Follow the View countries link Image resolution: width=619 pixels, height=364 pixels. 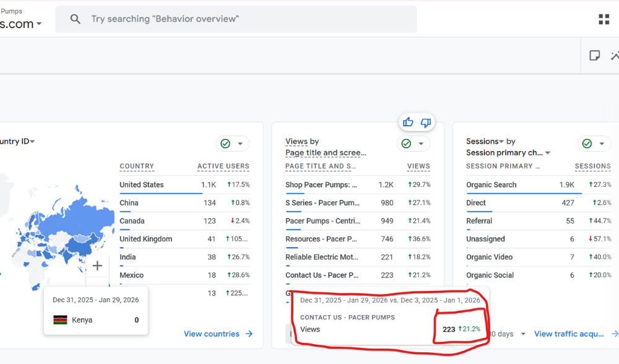pyautogui.click(x=212, y=334)
